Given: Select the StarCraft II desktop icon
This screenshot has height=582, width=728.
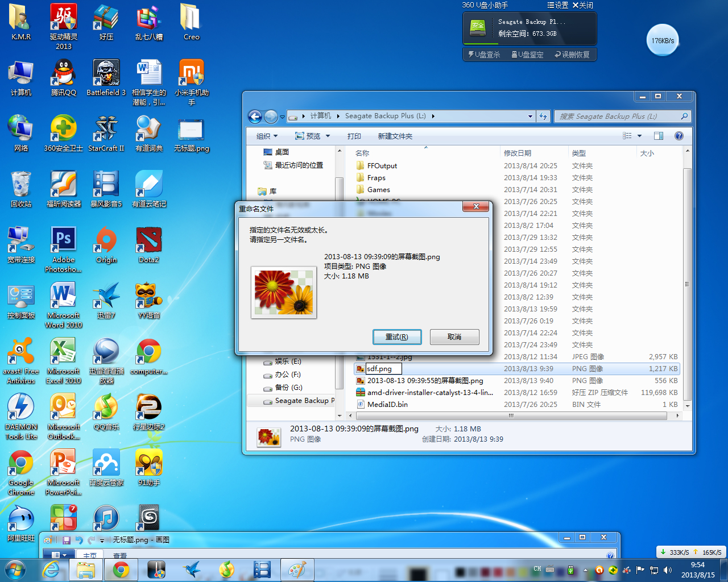Looking at the screenshot, I should click(106, 134).
